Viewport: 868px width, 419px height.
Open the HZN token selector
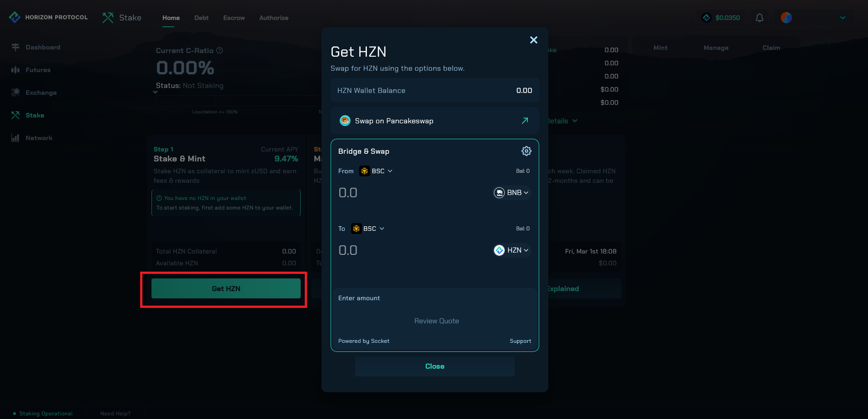(511, 250)
